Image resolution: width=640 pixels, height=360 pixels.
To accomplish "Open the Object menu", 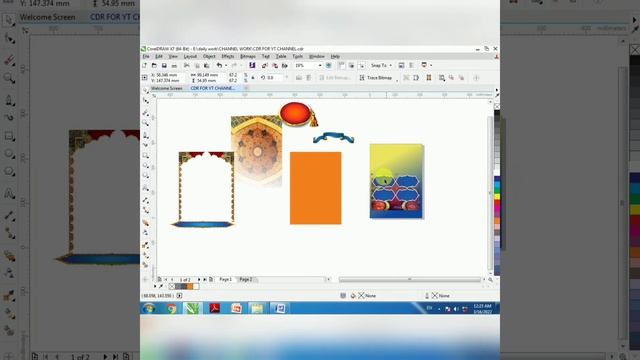I will pyautogui.click(x=209, y=56).
